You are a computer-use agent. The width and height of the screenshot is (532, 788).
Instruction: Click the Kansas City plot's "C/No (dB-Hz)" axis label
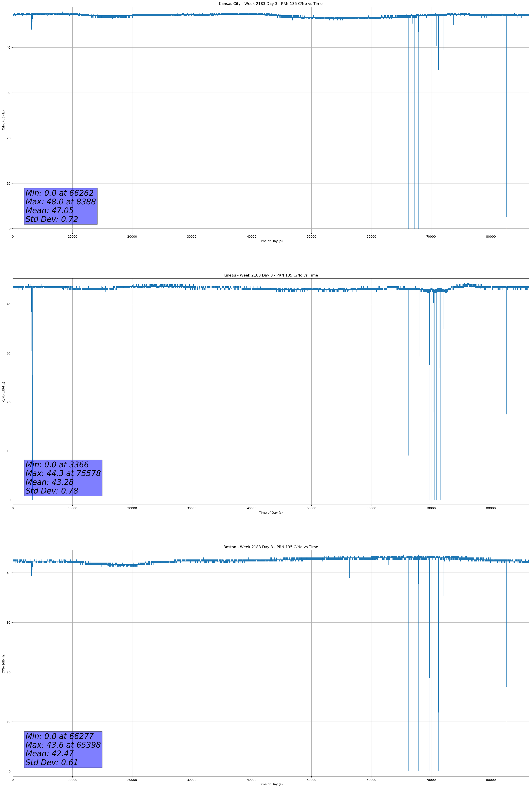(3, 120)
